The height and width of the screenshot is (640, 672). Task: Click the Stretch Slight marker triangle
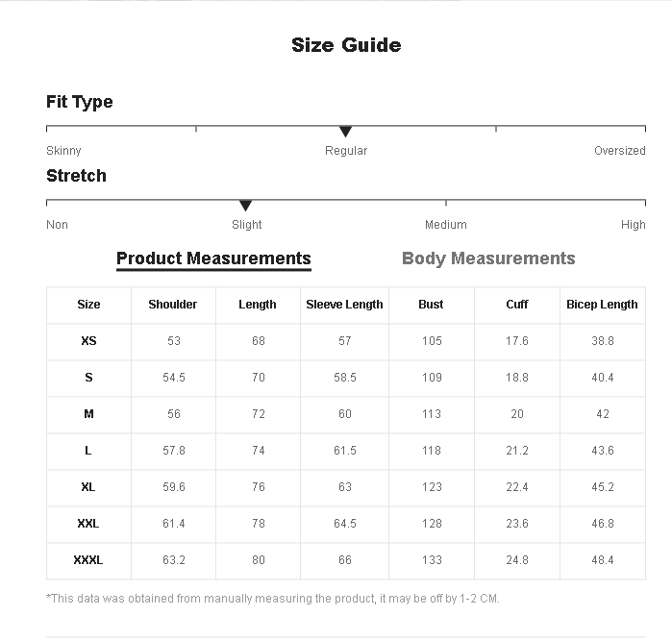[x=245, y=206]
